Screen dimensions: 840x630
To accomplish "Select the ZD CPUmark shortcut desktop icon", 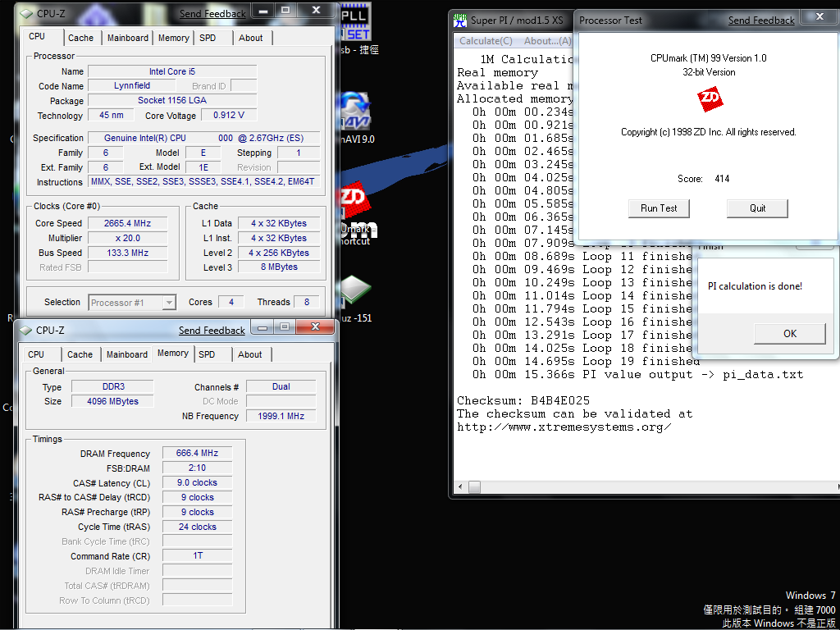I will coord(355,202).
